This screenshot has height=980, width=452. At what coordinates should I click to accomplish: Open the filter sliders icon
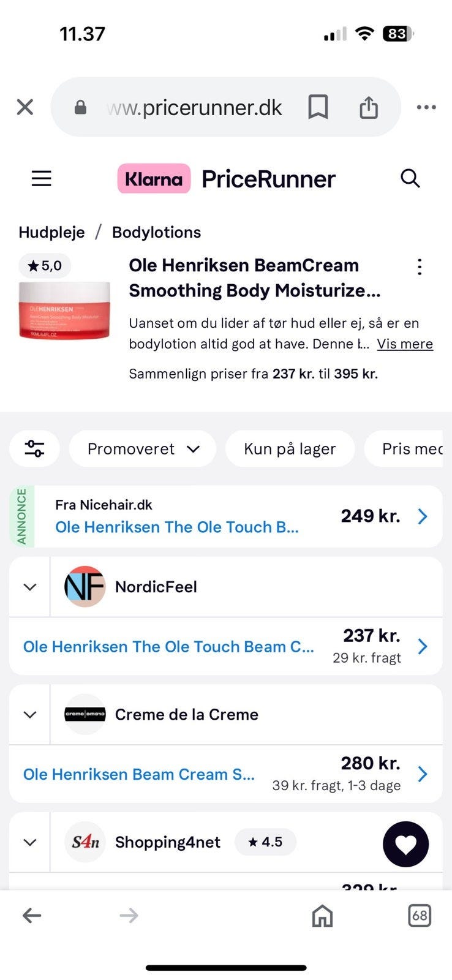34,449
